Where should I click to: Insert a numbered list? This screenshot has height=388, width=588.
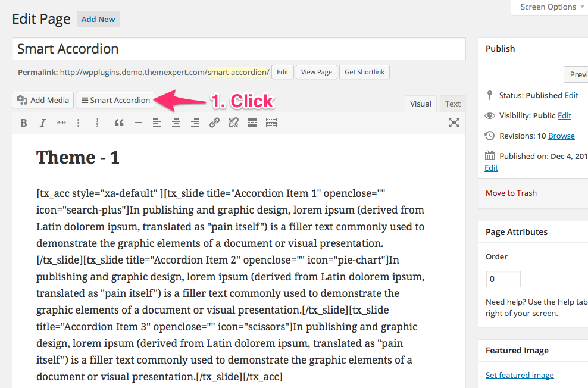(x=101, y=123)
